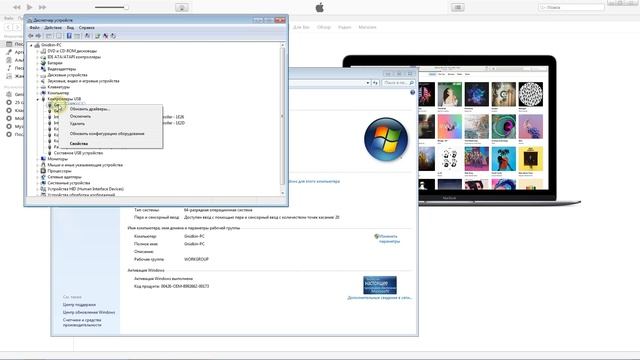Click the 'Изменить параметры' link in System window
The height and width of the screenshot is (360, 640).
pyautogui.click(x=389, y=239)
